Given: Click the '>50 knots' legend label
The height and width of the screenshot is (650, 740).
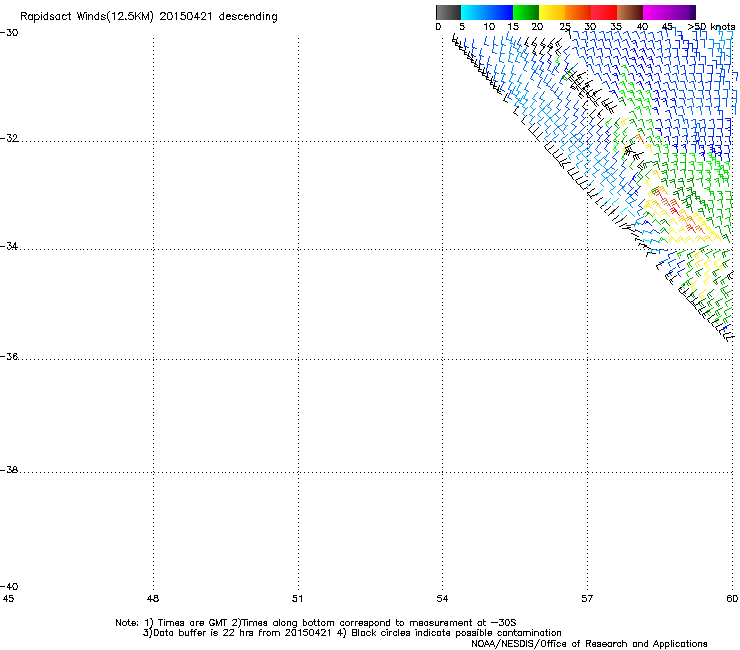Looking at the screenshot, I should click(711, 27).
